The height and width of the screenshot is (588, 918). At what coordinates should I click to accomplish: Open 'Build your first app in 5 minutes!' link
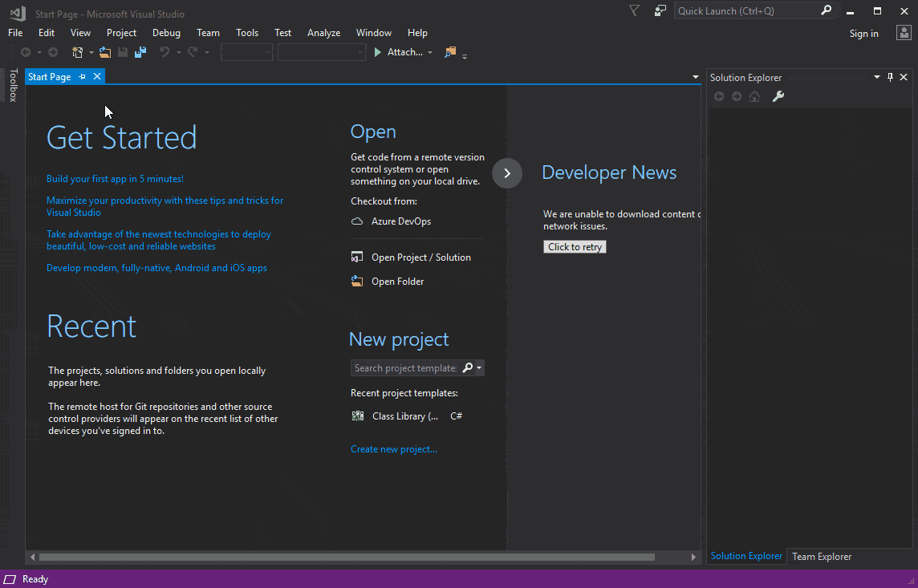click(116, 179)
